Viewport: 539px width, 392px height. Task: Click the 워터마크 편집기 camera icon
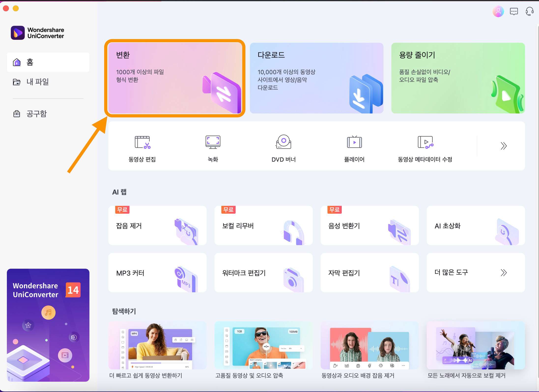click(x=293, y=280)
